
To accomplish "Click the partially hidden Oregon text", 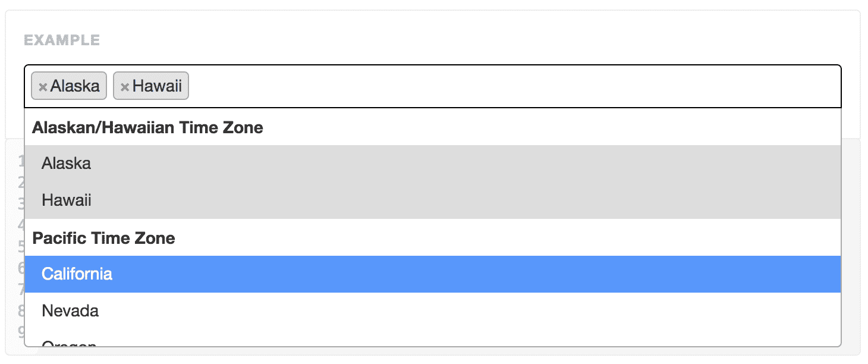I will pos(68,345).
